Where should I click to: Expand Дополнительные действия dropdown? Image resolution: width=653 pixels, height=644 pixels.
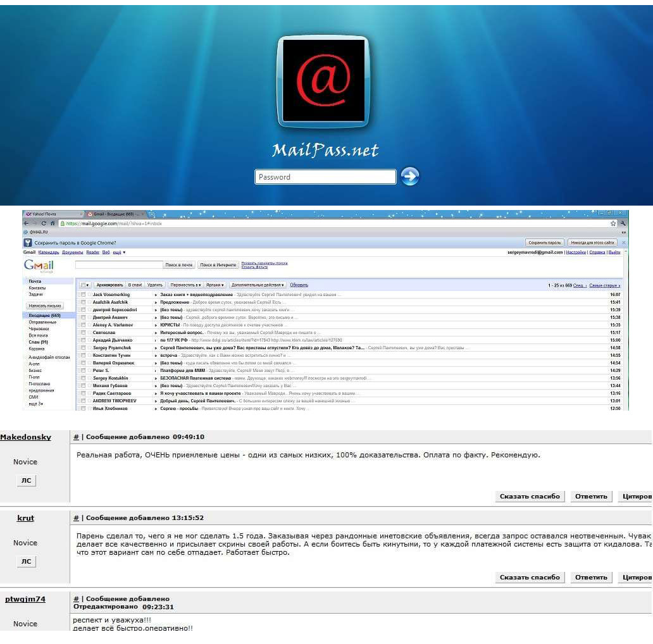click(258, 285)
